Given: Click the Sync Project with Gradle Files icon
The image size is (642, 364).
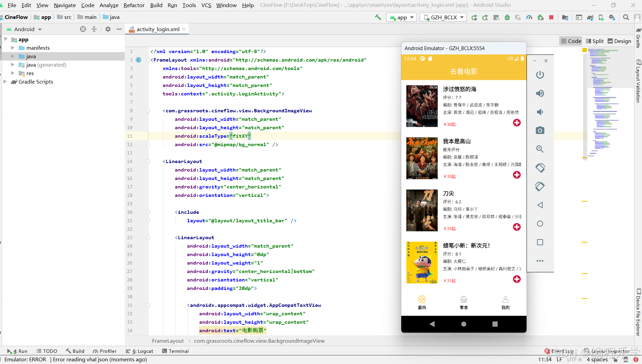Looking at the screenshot, I should tap(590, 17).
